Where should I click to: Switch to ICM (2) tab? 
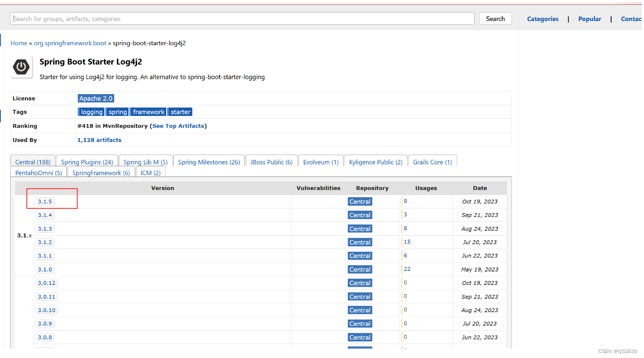150,173
